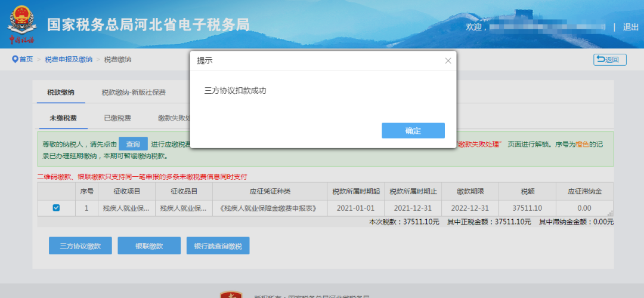Select the 缴款失败处理 sub-tab

(x=174, y=118)
